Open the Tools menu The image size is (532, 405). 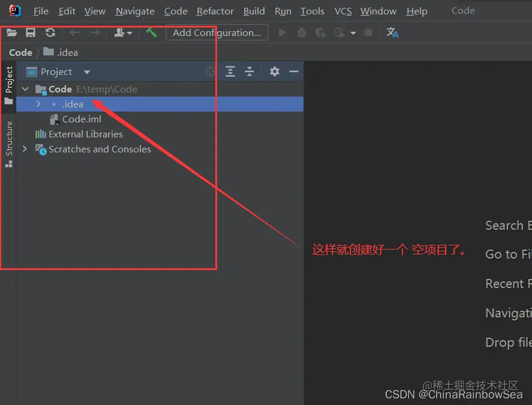[x=312, y=11]
